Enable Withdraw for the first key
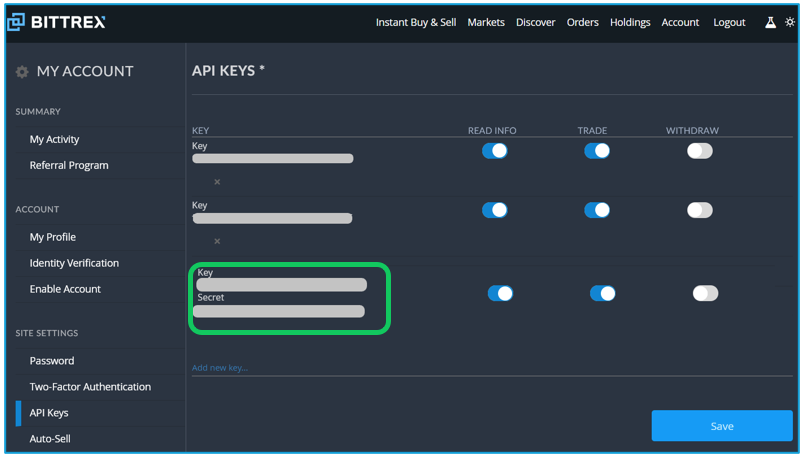Screen dimensions: 803x458 (x=700, y=151)
